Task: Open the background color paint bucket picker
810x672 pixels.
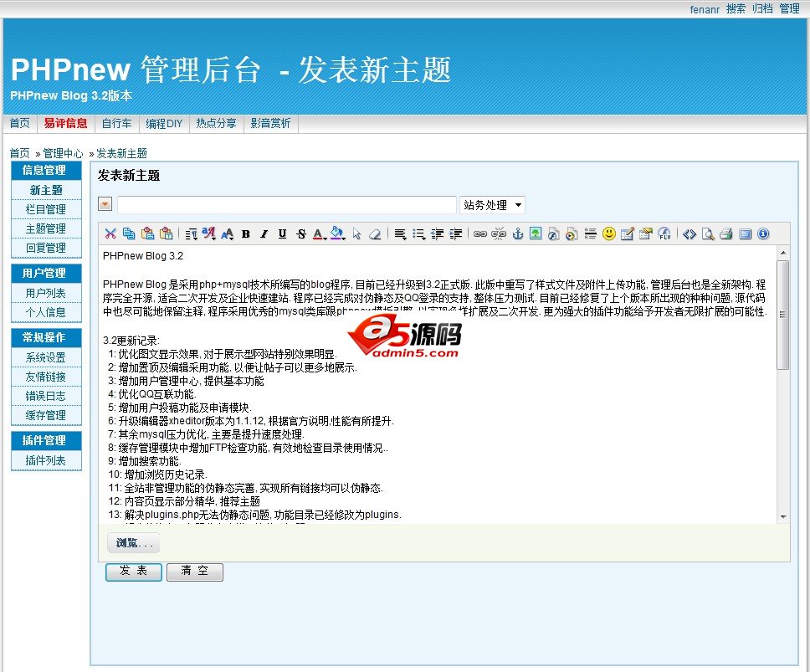Action: point(338,234)
